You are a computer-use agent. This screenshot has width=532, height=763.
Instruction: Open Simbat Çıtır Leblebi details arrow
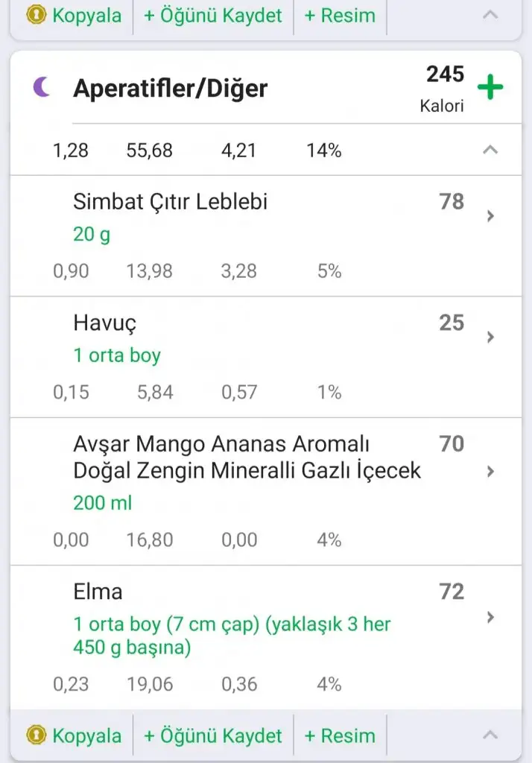click(x=490, y=216)
